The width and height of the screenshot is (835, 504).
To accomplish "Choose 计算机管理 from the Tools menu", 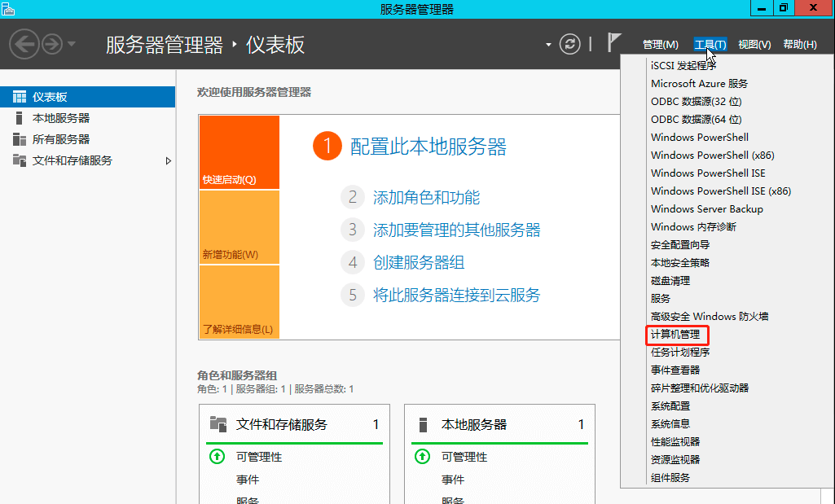I will tap(675, 334).
